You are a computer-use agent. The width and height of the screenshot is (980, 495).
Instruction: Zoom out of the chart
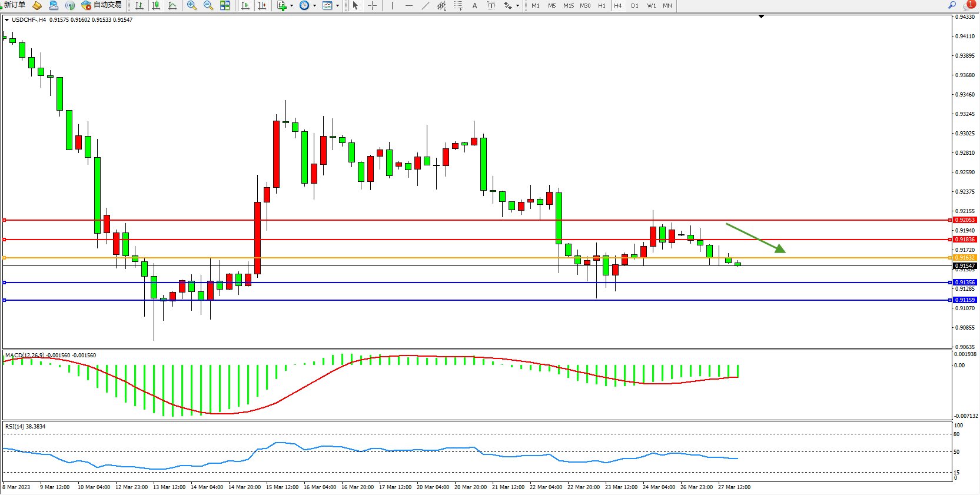[208, 5]
